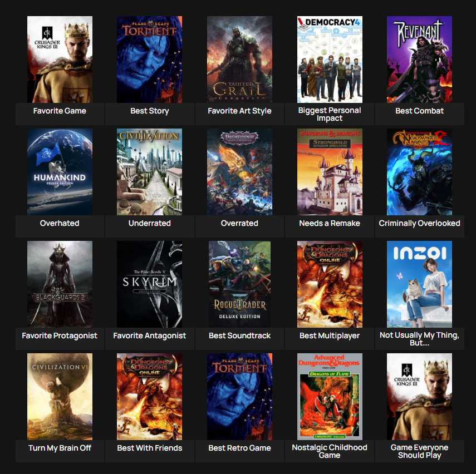Click the Crusader Kings III cover in Favorite Game slot
The image size is (476, 474).
coord(60,60)
